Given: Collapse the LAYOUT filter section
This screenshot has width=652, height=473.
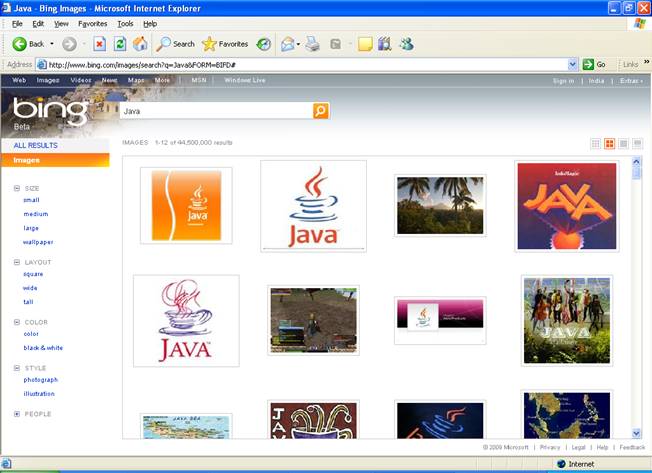Looking at the screenshot, I should click(17, 262).
